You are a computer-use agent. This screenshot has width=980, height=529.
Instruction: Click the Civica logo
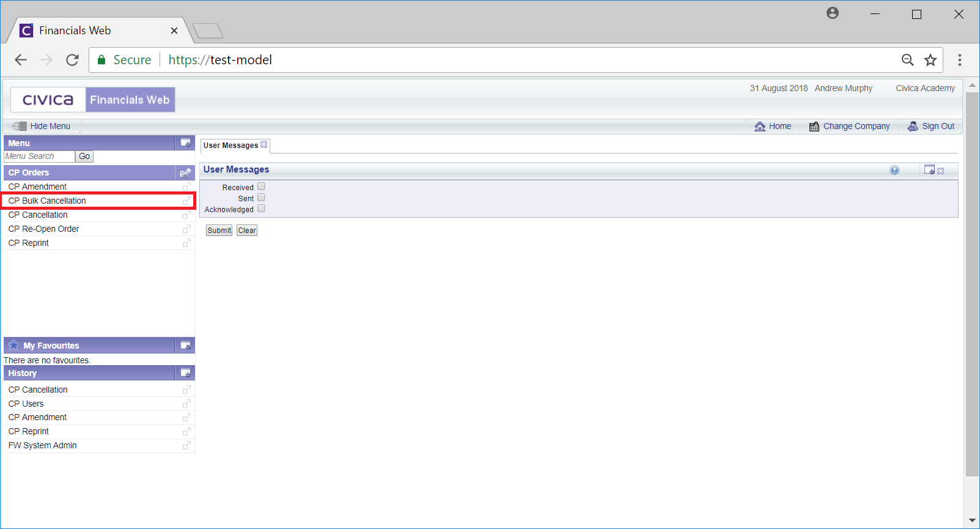[x=48, y=100]
